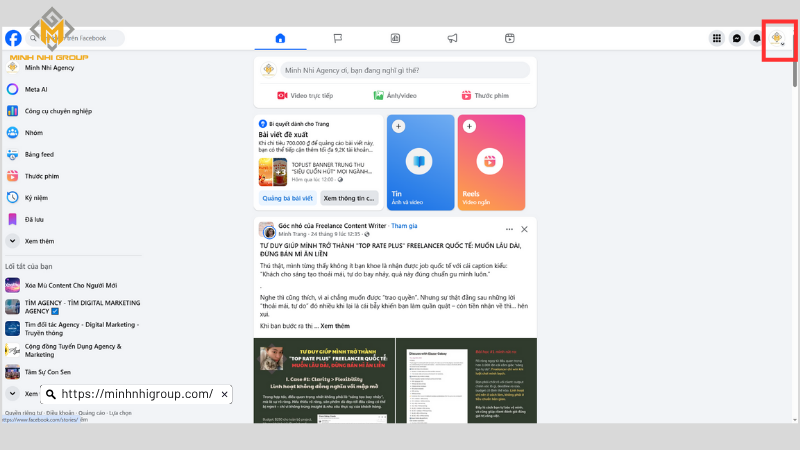Create a reel on the Reels card
This screenshot has width=800, height=450.
(491, 162)
